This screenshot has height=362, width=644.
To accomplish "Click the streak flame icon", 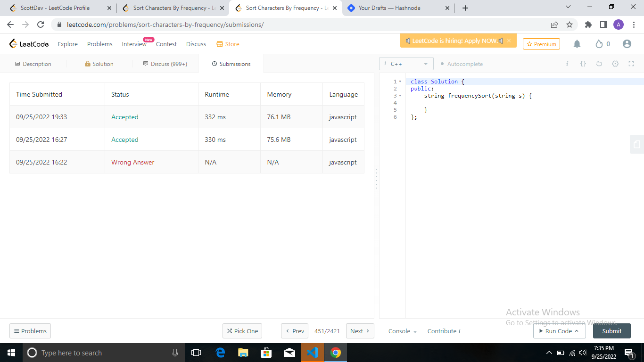I will [x=599, y=44].
